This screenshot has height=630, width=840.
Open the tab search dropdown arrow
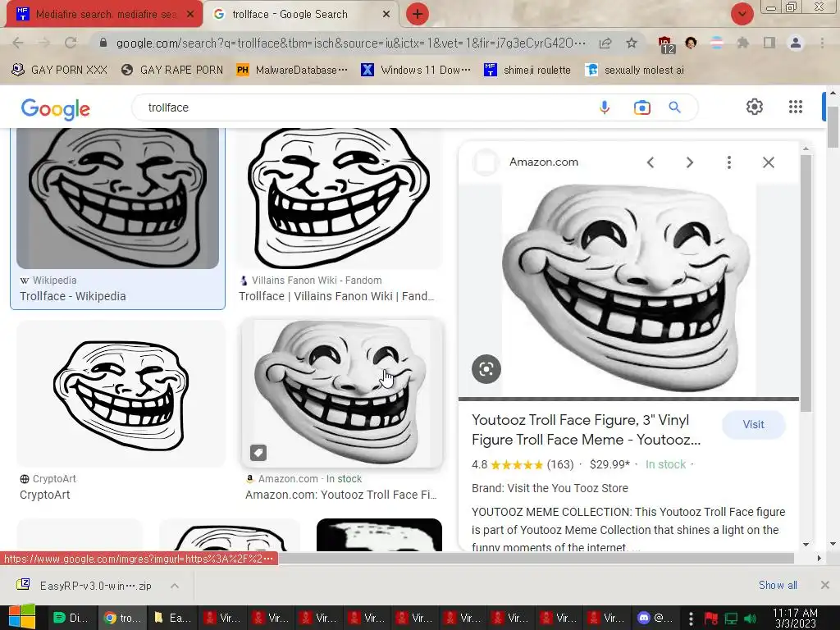[742, 15]
